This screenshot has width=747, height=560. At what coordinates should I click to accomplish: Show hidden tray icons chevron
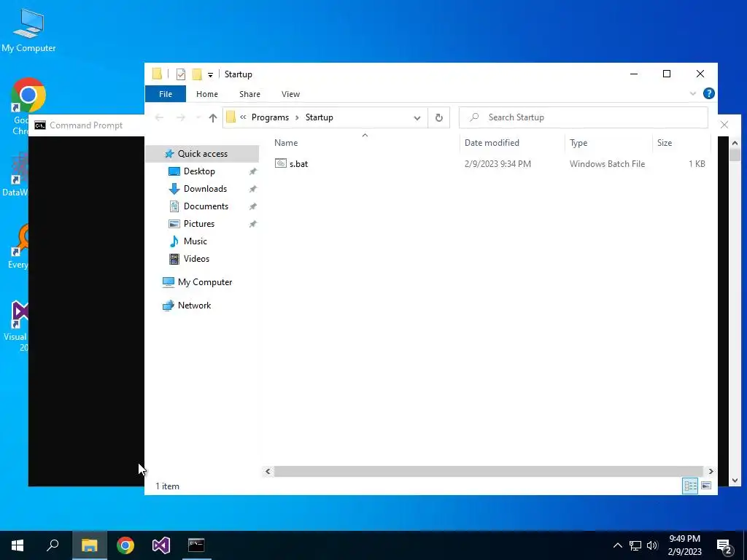coord(617,545)
